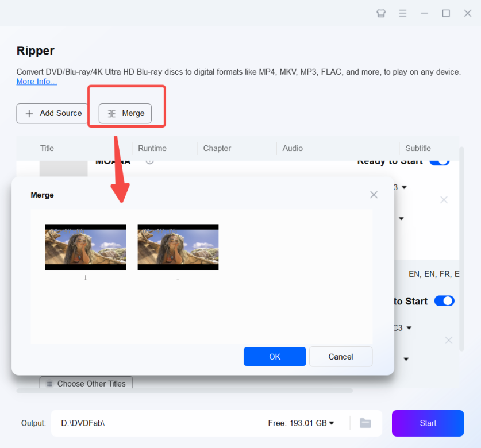Start the ripping with Start button
This screenshot has width=481, height=448.
(x=428, y=423)
